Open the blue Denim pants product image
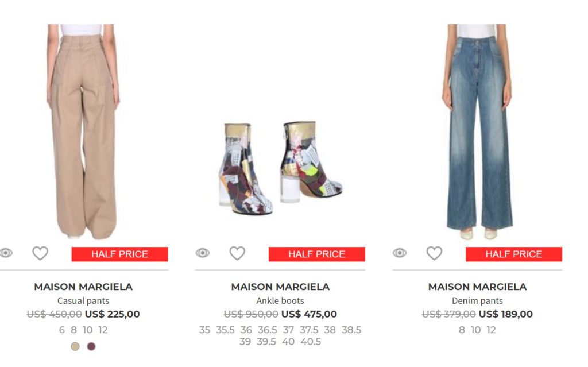This screenshot has height=367, width=588. (x=477, y=132)
